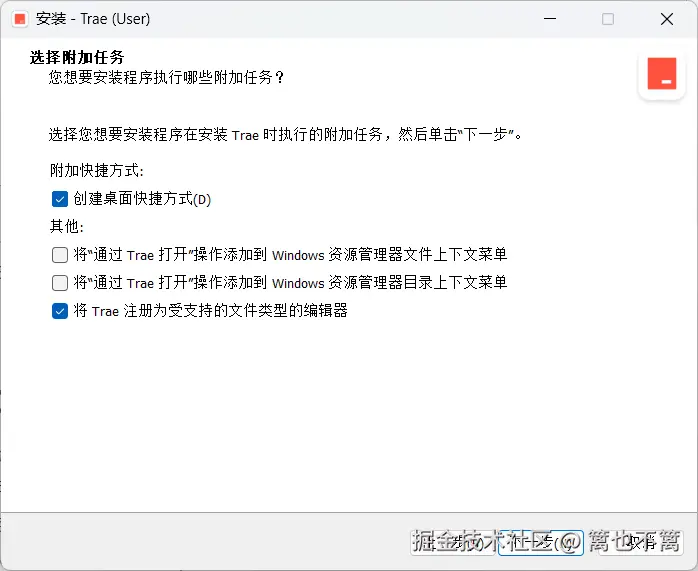Click the text 您想要安装程序执行哪些附加任务？
698x571 pixels.
(x=166, y=77)
